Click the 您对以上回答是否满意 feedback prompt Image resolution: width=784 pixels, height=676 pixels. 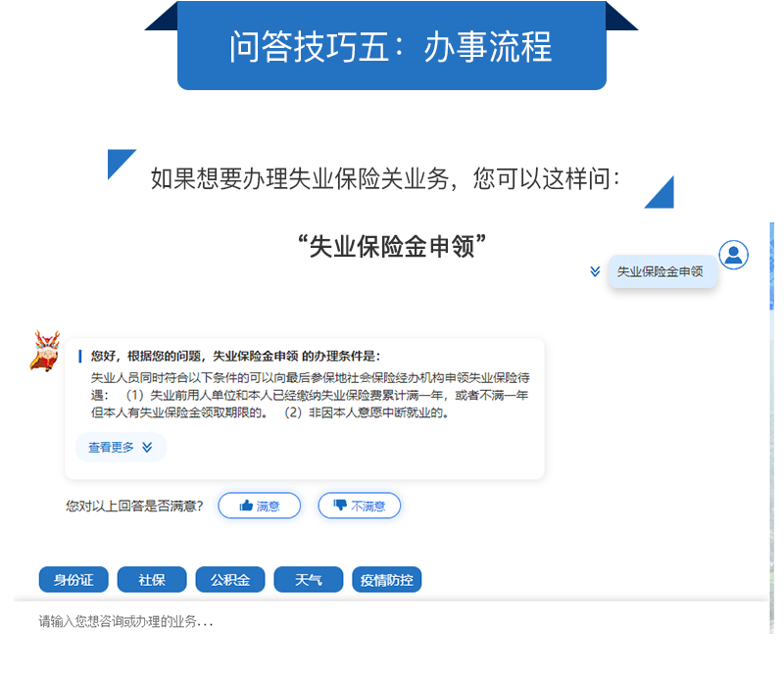134,506
